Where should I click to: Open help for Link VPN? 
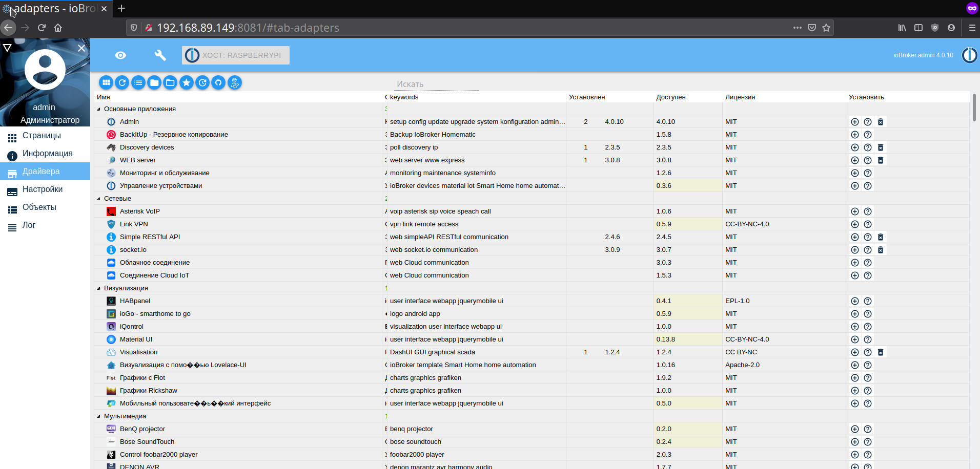867,224
